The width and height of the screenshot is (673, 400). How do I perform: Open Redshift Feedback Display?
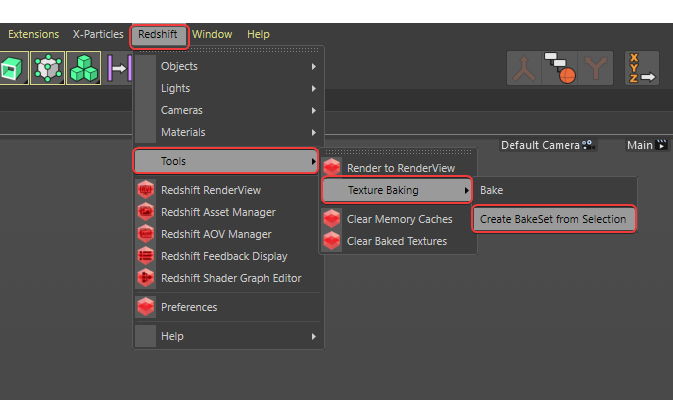click(x=227, y=256)
